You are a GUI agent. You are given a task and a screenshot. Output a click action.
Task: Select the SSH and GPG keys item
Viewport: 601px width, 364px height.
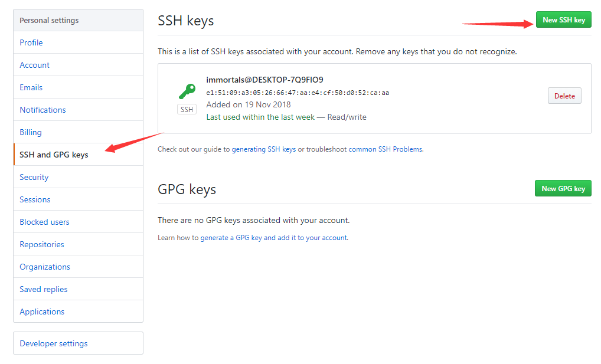[x=54, y=155]
